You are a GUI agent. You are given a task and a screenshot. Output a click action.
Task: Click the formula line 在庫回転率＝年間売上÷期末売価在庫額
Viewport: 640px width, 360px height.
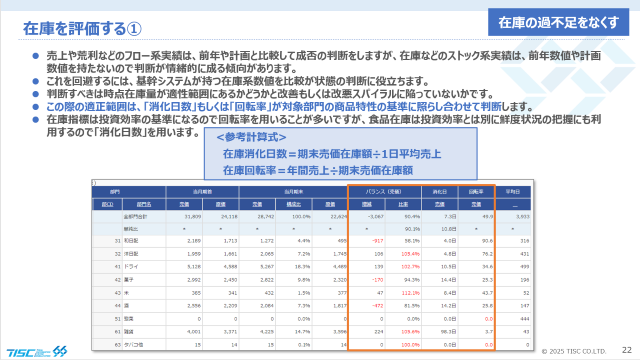(x=318, y=170)
